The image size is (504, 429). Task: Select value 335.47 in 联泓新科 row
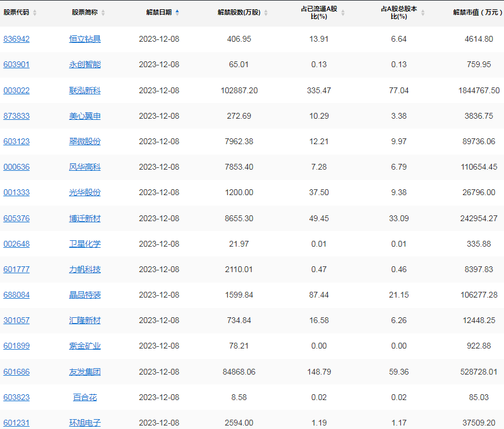point(319,90)
